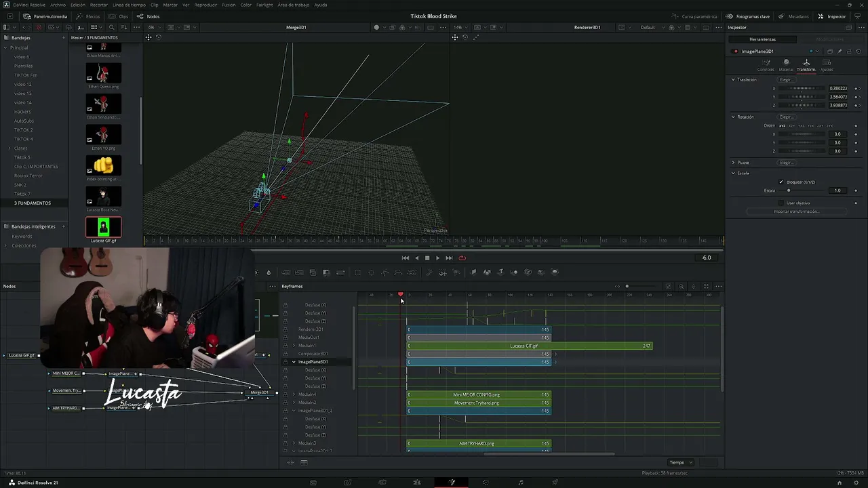The height and width of the screenshot is (488, 868).
Task: Stop playback button
Action: pyautogui.click(x=427, y=258)
